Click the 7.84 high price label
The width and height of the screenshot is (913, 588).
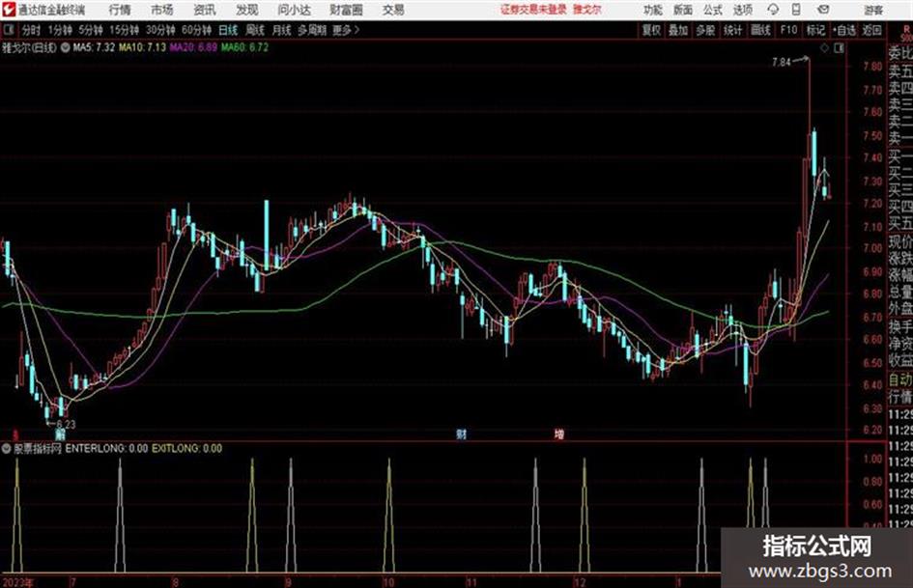tap(782, 63)
